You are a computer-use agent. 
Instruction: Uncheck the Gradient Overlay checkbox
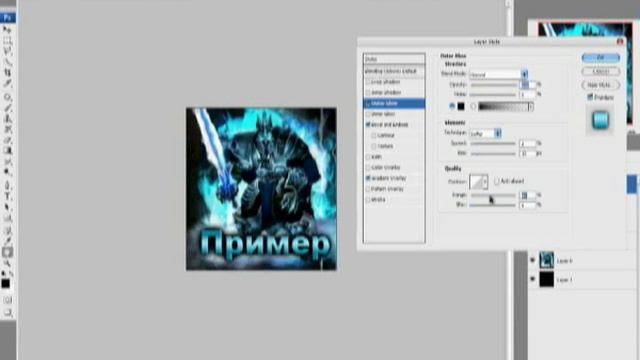click(x=368, y=178)
